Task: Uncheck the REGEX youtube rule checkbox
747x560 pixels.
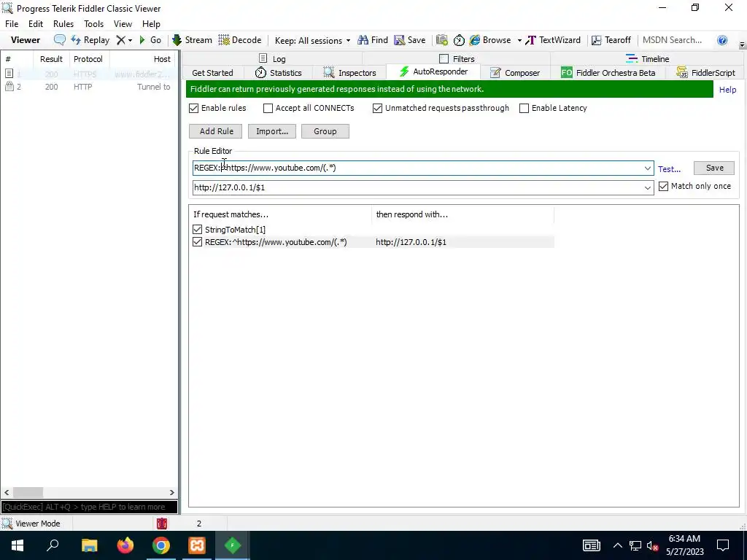Action: pyautogui.click(x=197, y=242)
